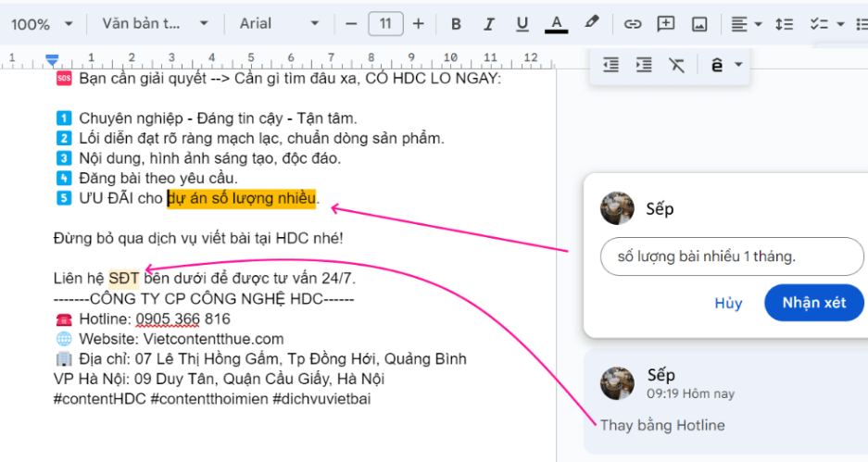Image resolution: width=868 pixels, height=462 pixels.
Task: Click the font size field showing 11
Action: tap(385, 24)
